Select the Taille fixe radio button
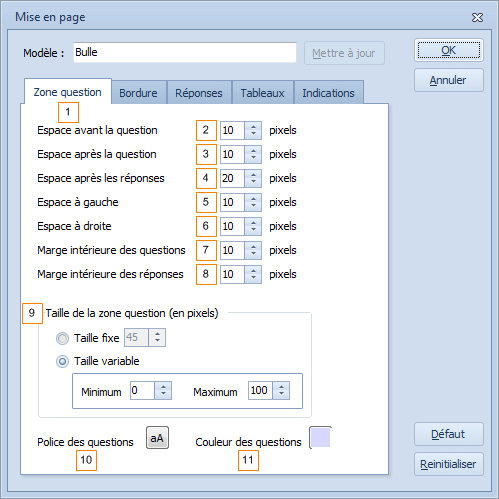Screen dimensions: 499x499 62,338
